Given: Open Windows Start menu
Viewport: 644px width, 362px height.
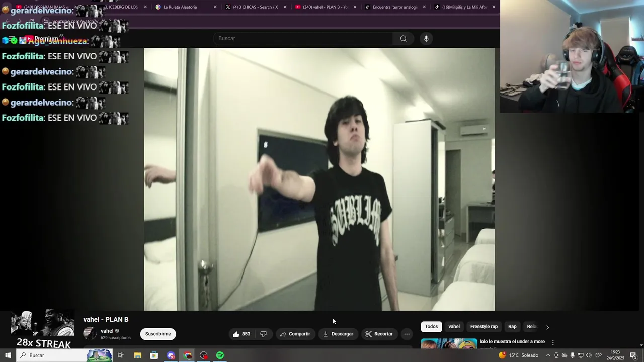Looking at the screenshot, I should coord(8,355).
